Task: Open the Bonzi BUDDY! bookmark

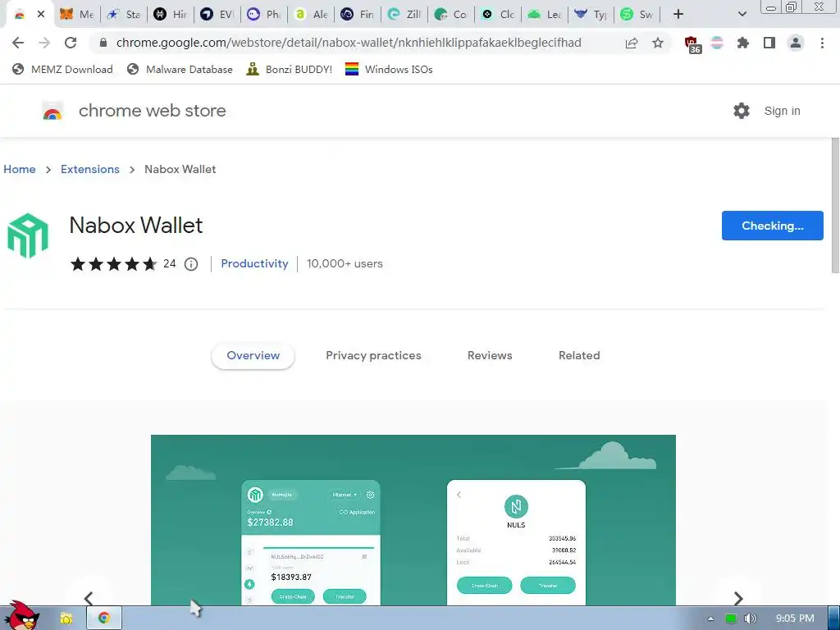Action: pyautogui.click(x=290, y=69)
